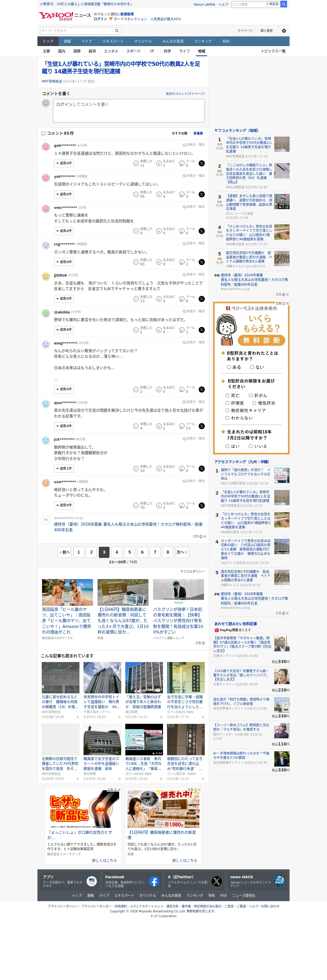327x980 pixels.
Task: Share uxo's comment on X
Action: 202,506
